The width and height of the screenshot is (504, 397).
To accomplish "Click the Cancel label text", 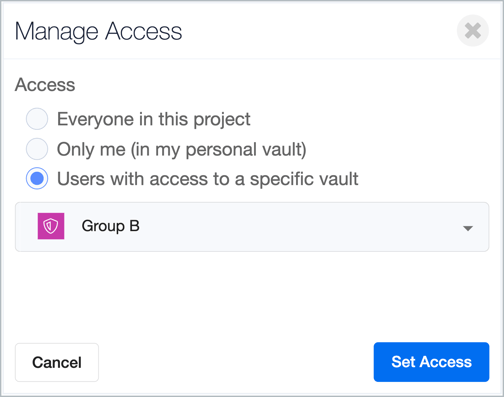I will coord(57,362).
